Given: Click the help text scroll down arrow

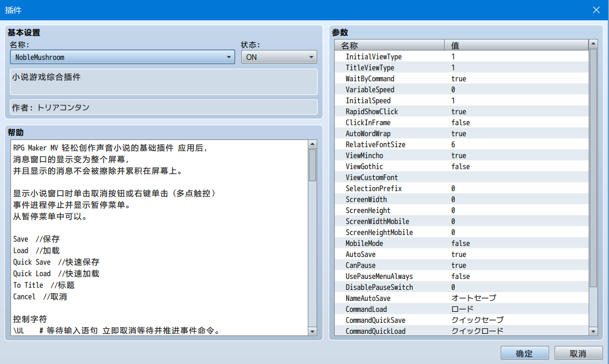Looking at the screenshot, I should click(312, 332).
